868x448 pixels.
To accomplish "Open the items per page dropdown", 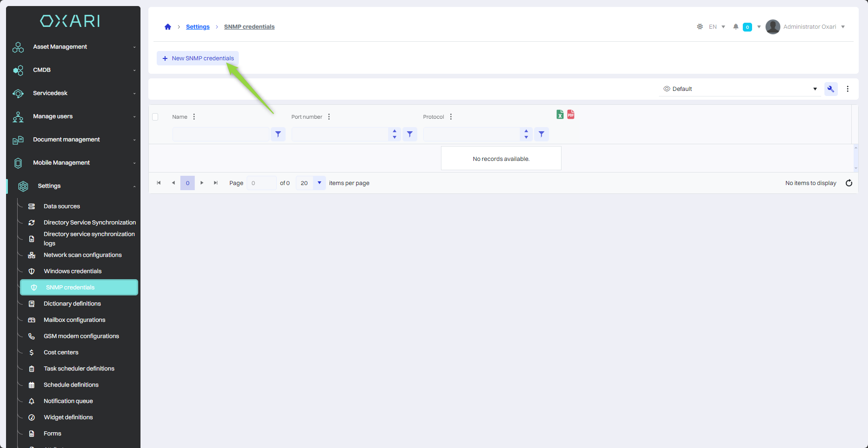I will [x=319, y=183].
